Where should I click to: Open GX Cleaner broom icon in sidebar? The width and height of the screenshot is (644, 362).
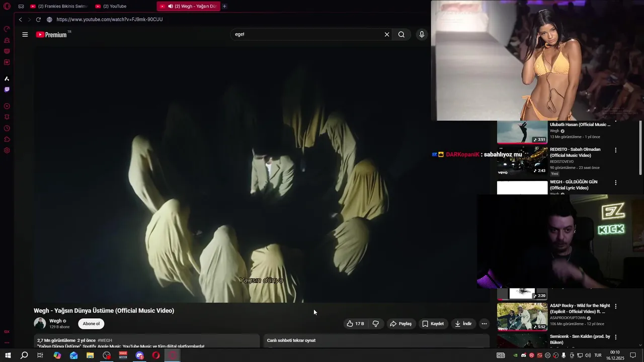[7, 40]
